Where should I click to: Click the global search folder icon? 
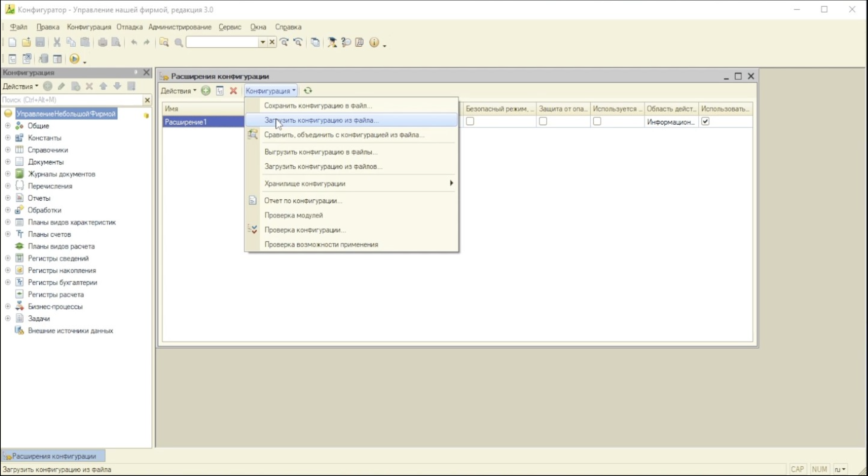[x=164, y=42]
